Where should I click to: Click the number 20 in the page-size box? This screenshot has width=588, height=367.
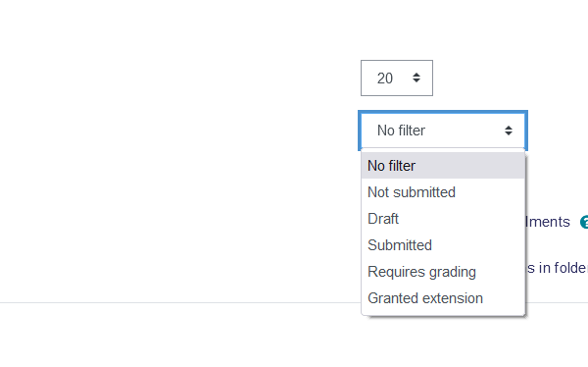coord(385,79)
